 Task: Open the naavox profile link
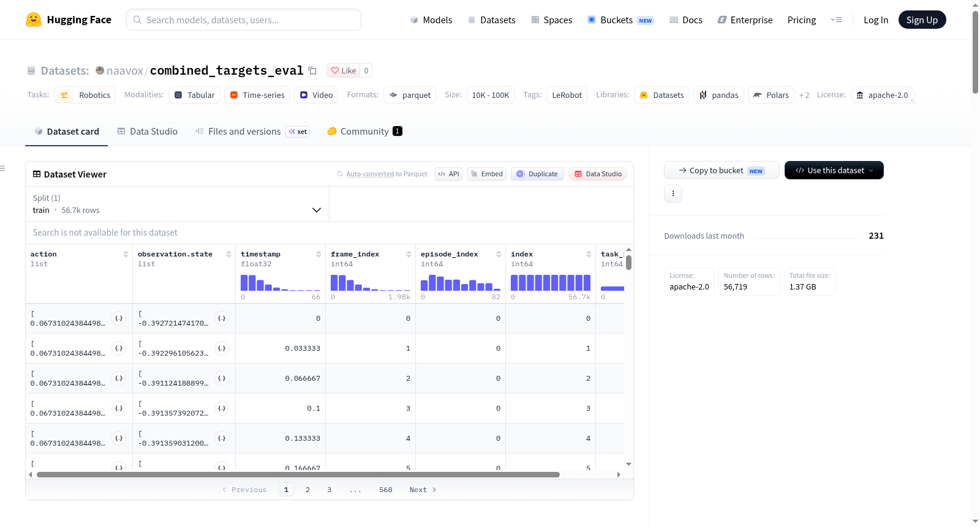click(x=125, y=70)
